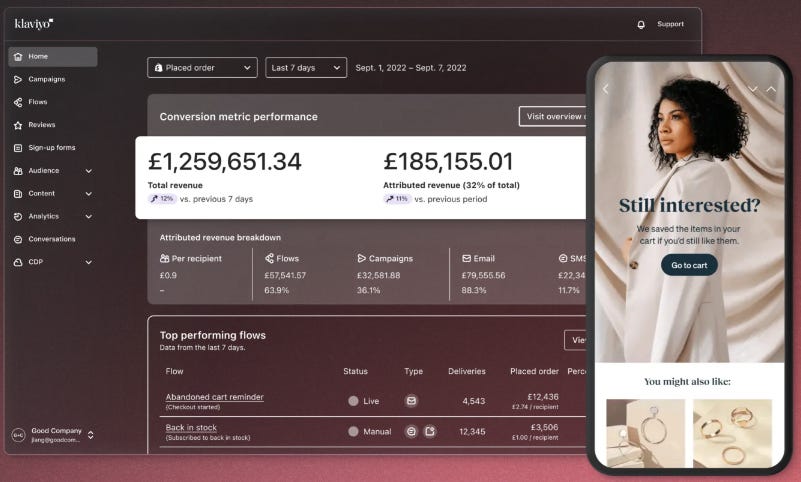Image resolution: width=801 pixels, height=482 pixels.
Task: Select Home in the sidebar
Action: pyautogui.click(x=53, y=57)
